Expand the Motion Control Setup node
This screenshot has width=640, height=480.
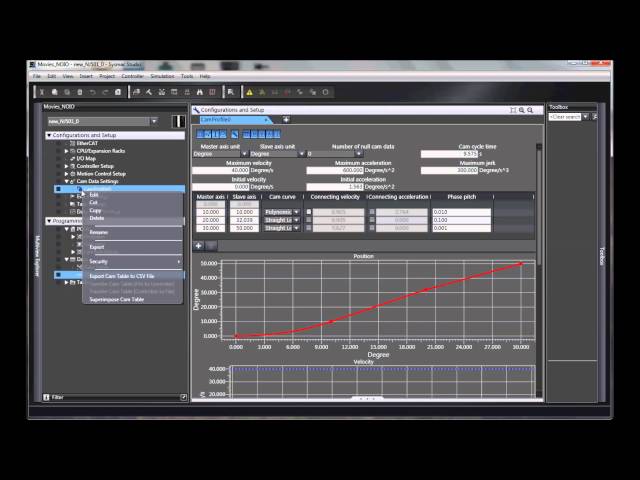67,174
